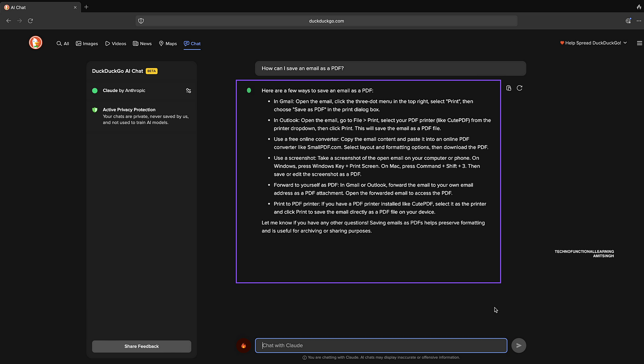Click the DuckDuckGo logo
This screenshot has height=364, width=644.
coord(35,43)
